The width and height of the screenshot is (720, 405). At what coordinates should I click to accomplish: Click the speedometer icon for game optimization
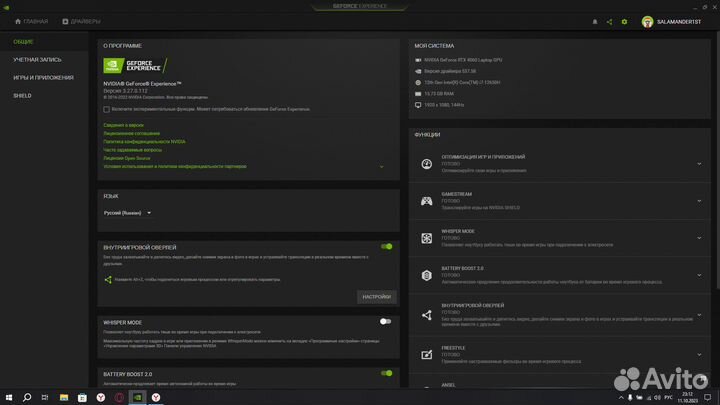click(x=426, y=163)
